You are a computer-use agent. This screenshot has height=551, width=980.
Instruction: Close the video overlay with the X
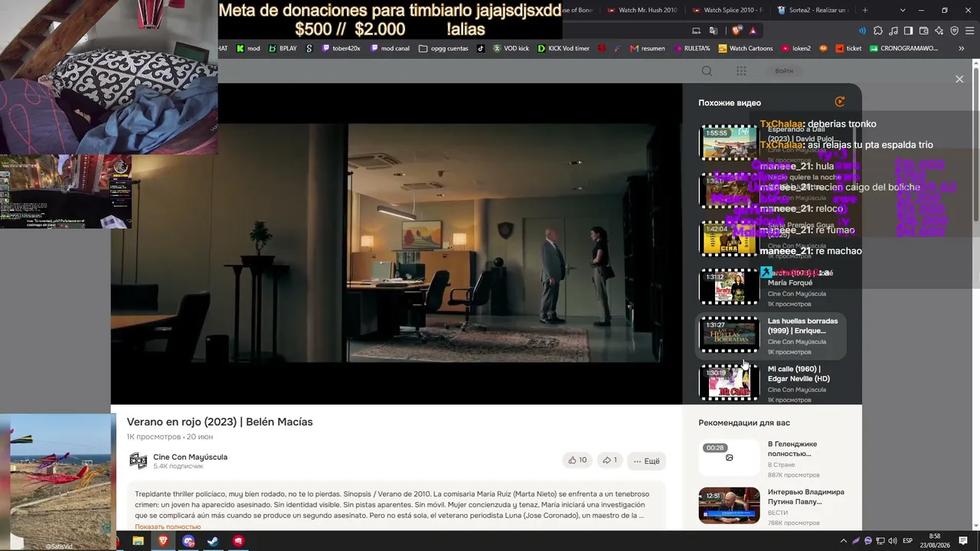pyautogui.click(x=959, y=79)
